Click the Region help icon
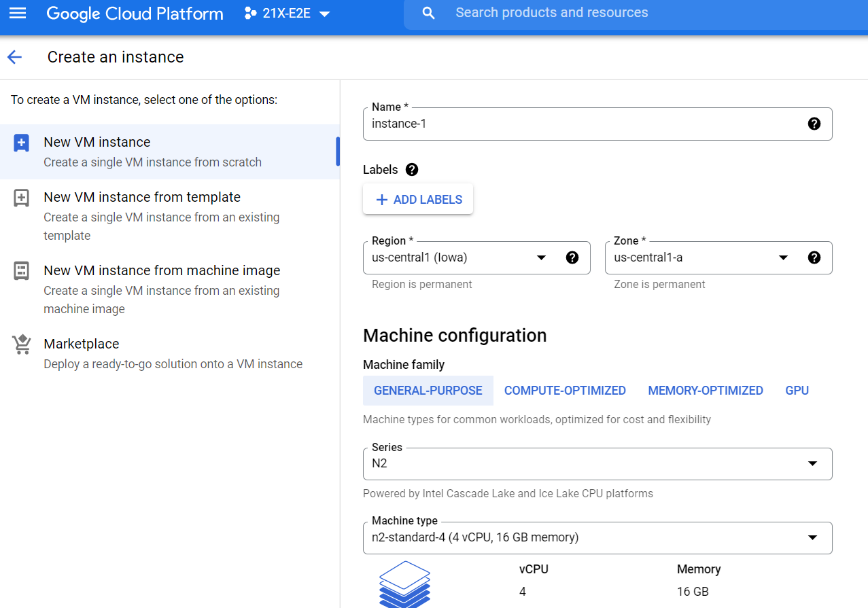Viewport: 868px width, 608px height. click(x=572, y=257)
